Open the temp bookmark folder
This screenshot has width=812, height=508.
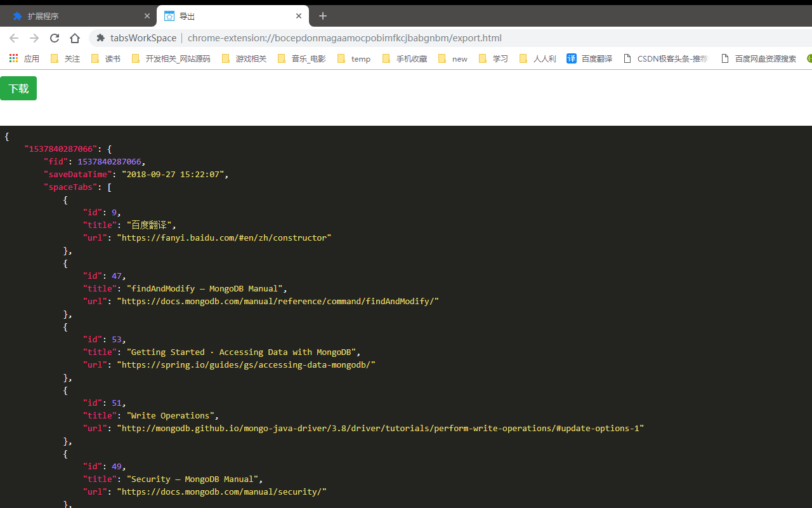coord(354,58)
